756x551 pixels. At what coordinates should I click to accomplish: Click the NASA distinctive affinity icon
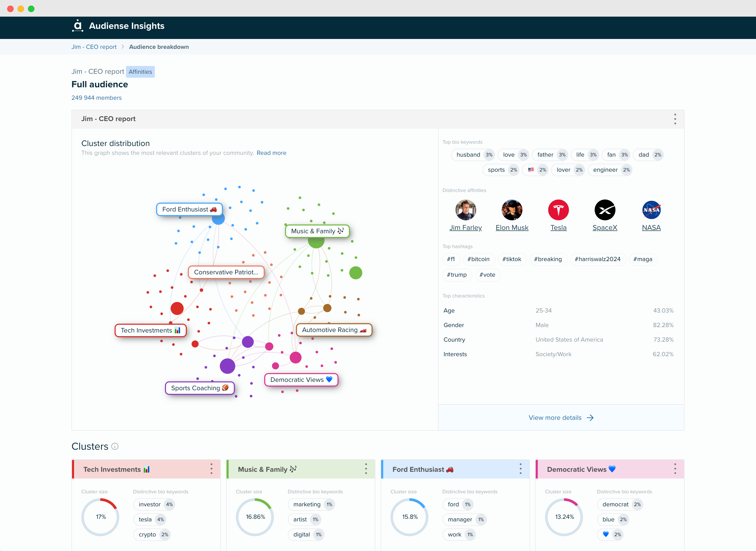tap(652, 211)
